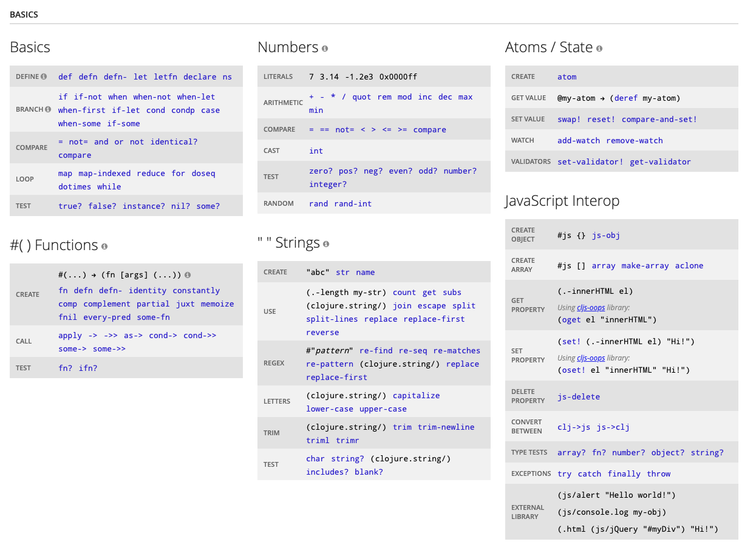Click info icon beside Strings heading
The width and height of the screenshot is (756, 553).
click(x=326, y=244)
